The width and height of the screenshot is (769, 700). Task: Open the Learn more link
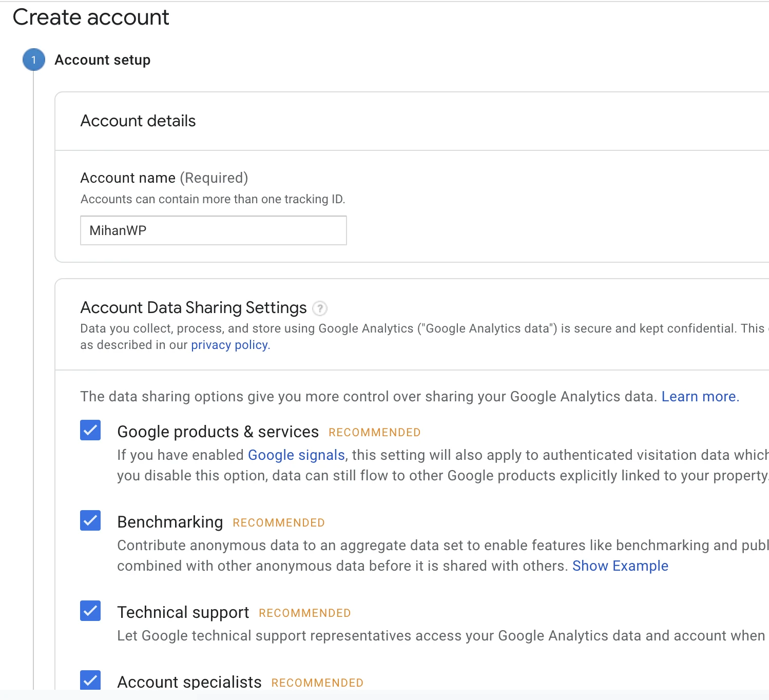coord(700,397)
